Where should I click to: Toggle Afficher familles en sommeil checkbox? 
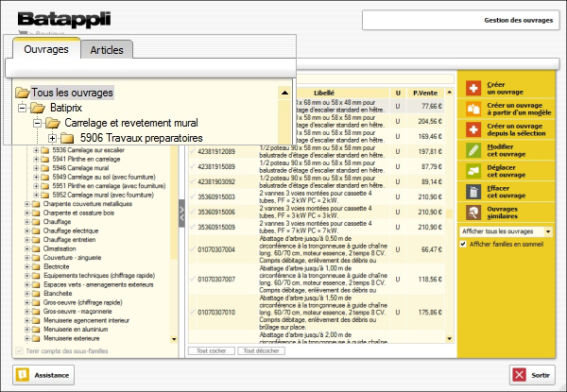462,245
